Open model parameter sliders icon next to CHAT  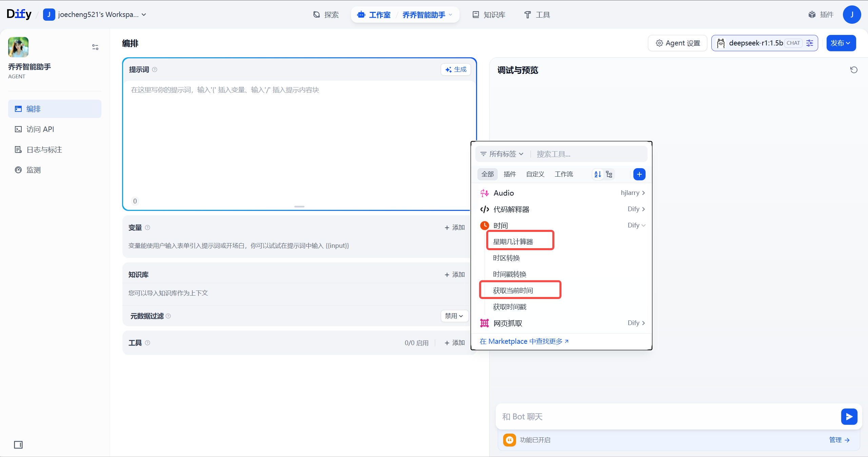coord(810,43)
